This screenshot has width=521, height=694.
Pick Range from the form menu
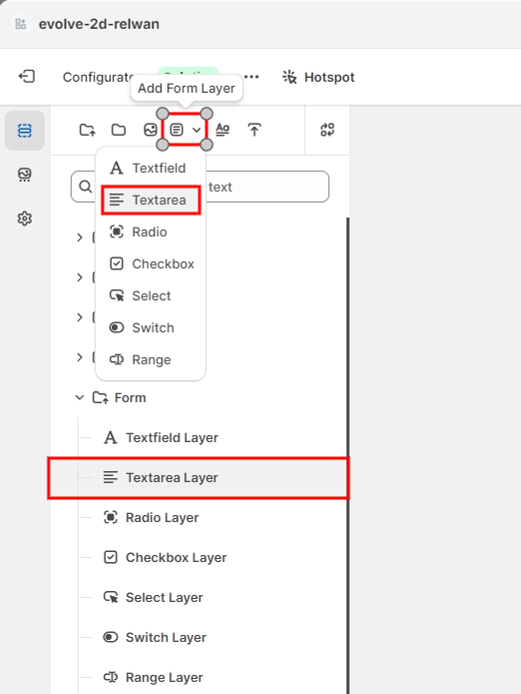click(x=151, y=359)
